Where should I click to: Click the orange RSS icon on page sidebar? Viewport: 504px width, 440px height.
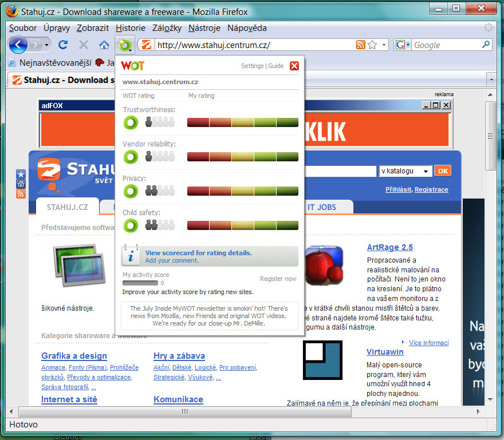[21, 193]
